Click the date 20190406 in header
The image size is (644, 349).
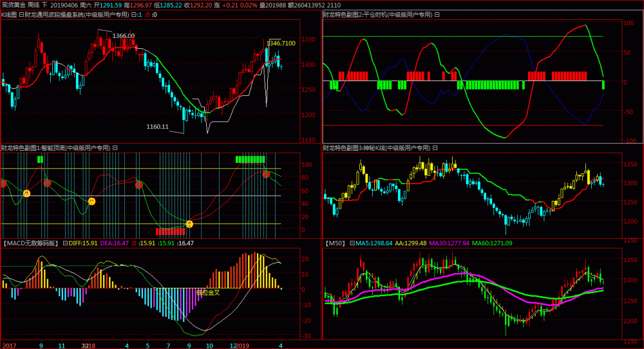tap(64, 5)
